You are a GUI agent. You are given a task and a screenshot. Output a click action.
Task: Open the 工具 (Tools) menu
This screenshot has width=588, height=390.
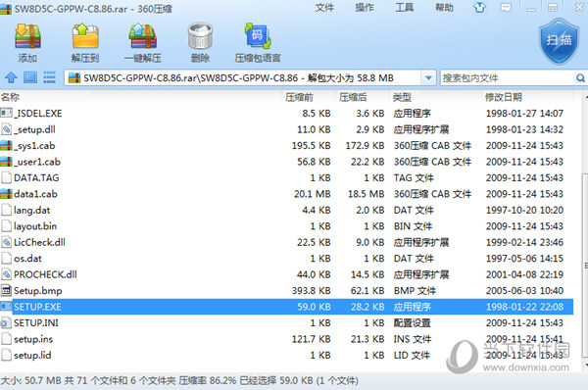(404, 8)
